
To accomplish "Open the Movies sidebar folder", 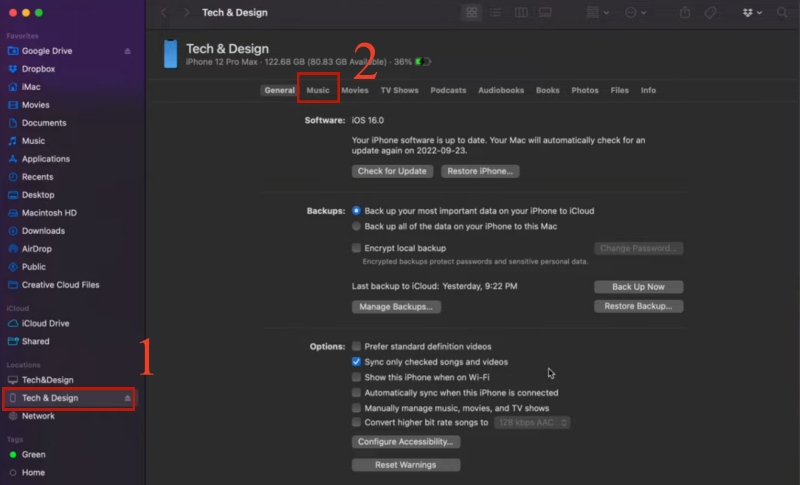I will [x=35, y=105].
